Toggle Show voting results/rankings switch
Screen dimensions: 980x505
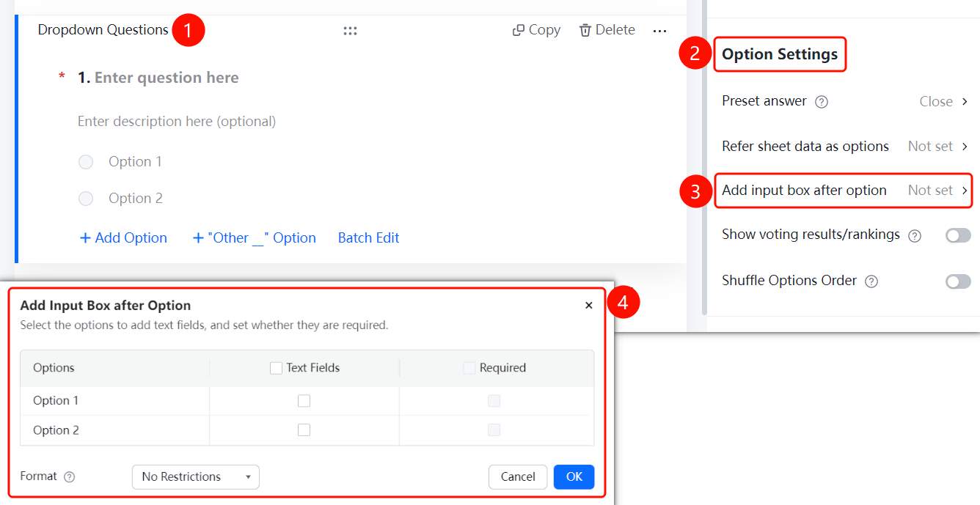(x=958, y=235)
